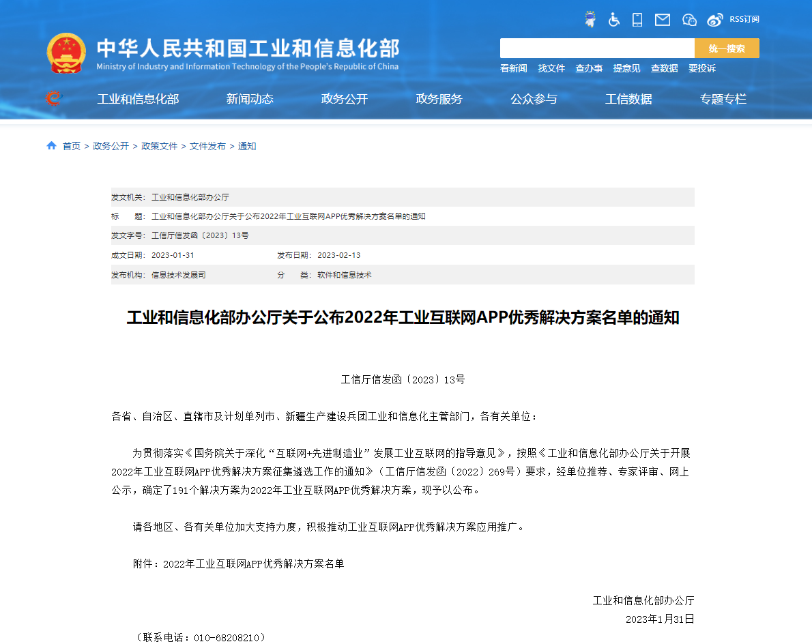Click the home icon in the breadcrumb
Viewport: 812px width, 644px height.
click(x=52, y=145)
